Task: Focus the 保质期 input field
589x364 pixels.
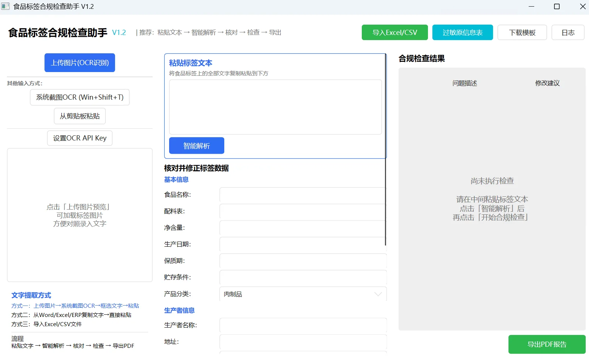Action: coord(303,261)
